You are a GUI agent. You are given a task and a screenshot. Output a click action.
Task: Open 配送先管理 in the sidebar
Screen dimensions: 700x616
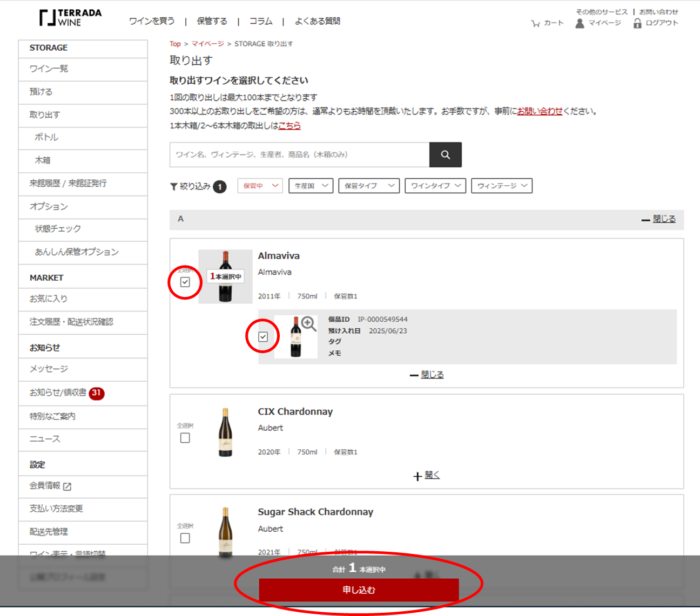click(83, 532)
